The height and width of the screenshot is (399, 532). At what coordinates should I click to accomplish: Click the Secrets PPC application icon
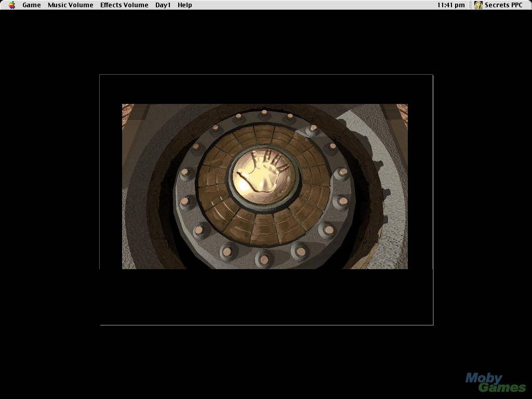point(478,5)
